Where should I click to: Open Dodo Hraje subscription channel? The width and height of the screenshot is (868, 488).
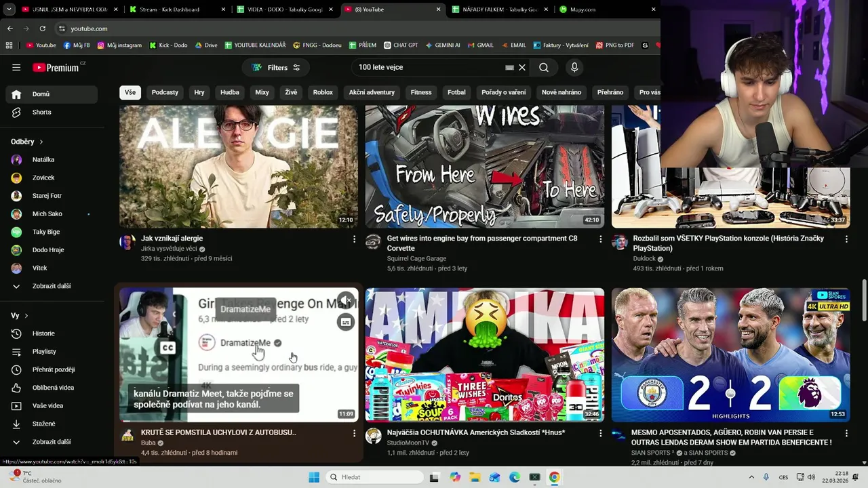point(51,250)
